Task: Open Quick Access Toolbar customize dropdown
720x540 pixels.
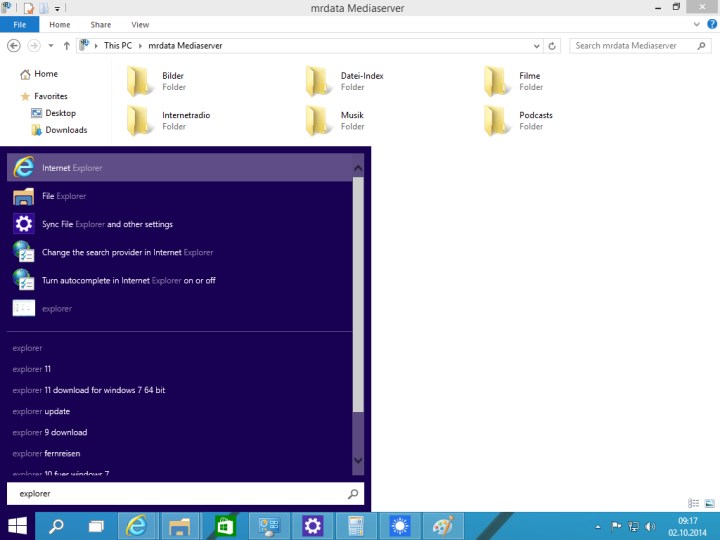Action: [x=57, y=8]
